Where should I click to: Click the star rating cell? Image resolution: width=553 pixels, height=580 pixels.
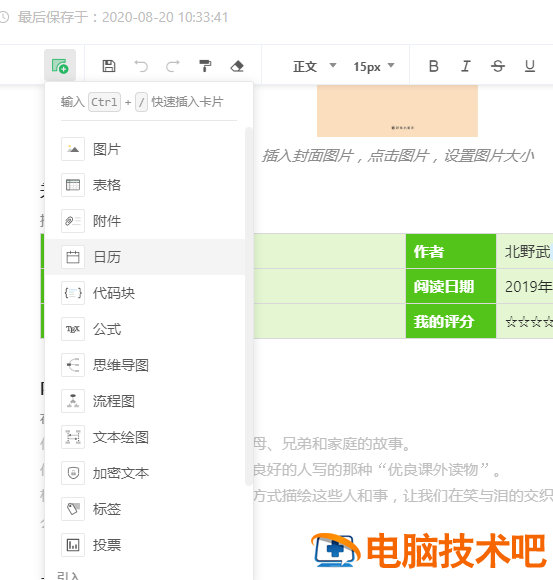pyautogui.click(x=525, y=321)
